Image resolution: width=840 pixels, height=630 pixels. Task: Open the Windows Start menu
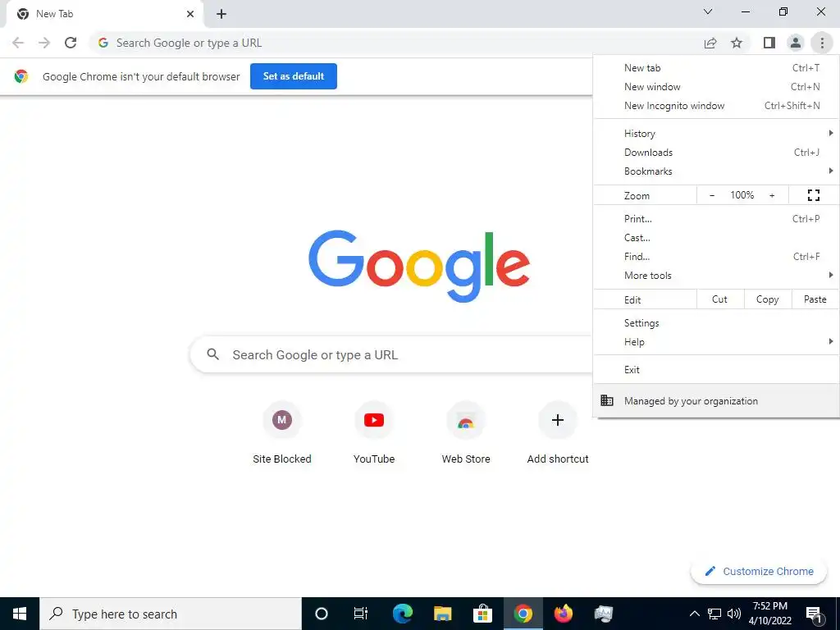(x=20, y=614)
